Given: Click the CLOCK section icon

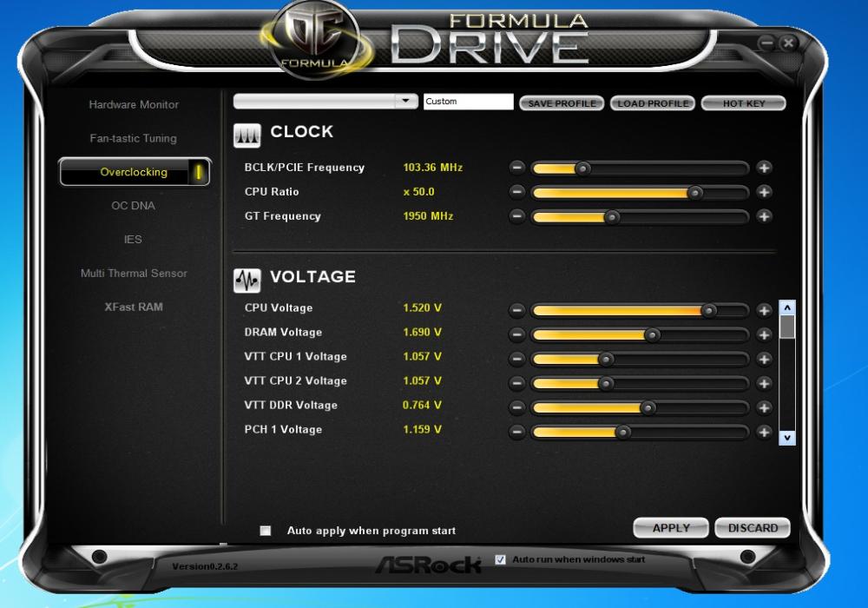Looking at the screenshot, I should 247,135.
